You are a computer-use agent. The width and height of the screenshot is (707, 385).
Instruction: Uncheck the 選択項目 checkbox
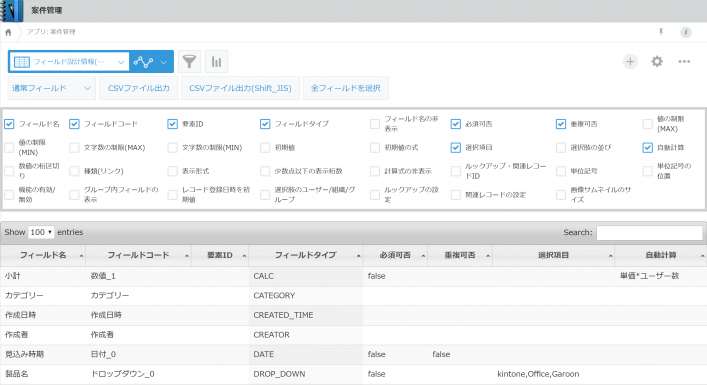[x=456, y=147]
